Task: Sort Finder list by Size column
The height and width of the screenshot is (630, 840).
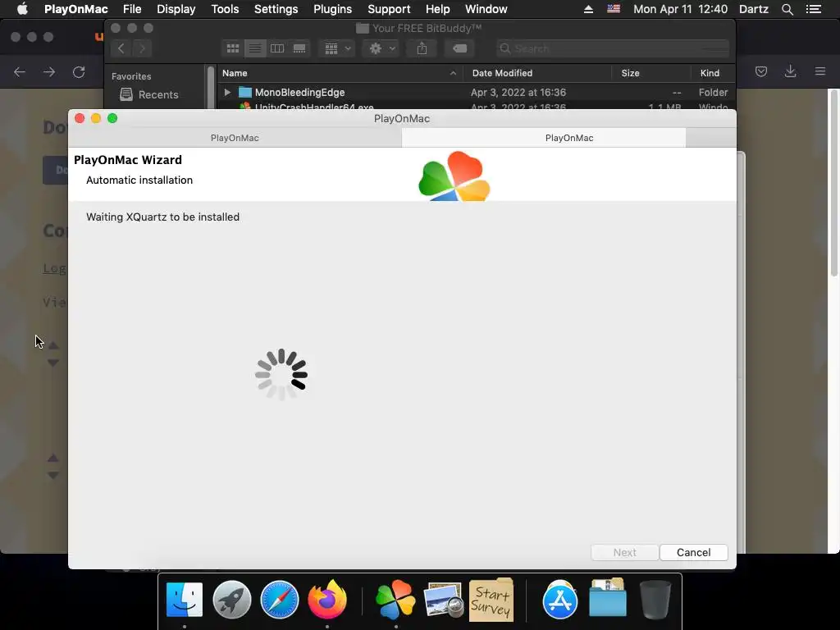Action: point(651,73)
